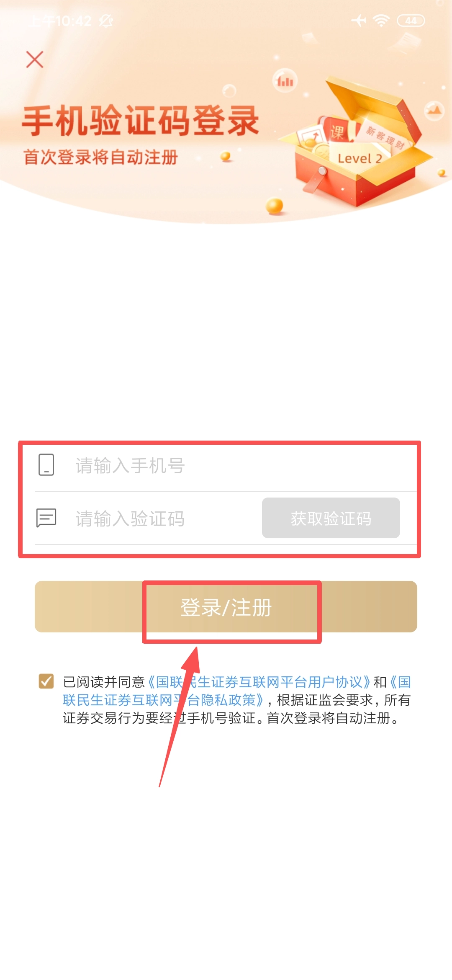Click the 获取验证码 button
This screenshot has width=452, height=980.
(331, 518)
